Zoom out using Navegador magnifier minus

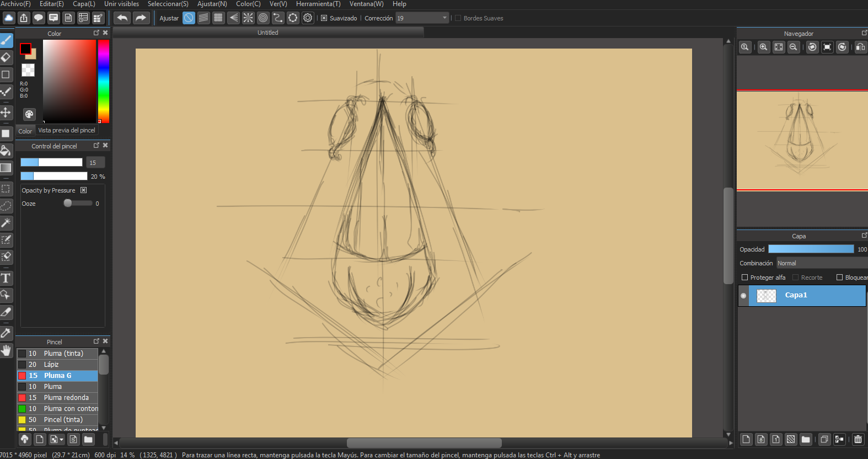pos(794,47)
